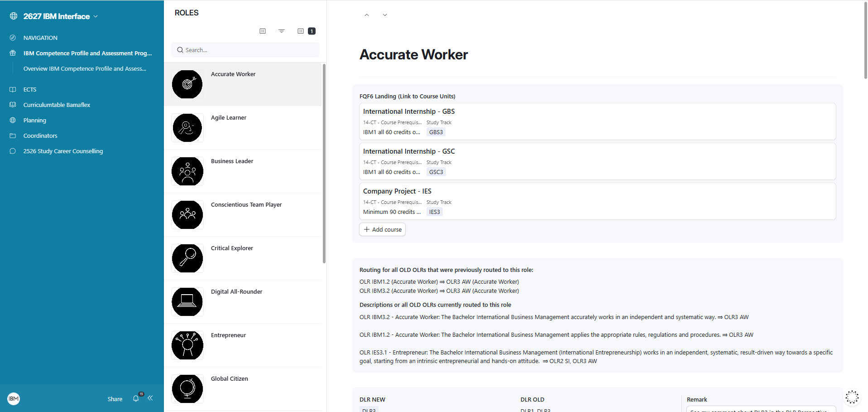Click the GSC3 study track tag
The image size is (868, 412).
click(436, 172)
